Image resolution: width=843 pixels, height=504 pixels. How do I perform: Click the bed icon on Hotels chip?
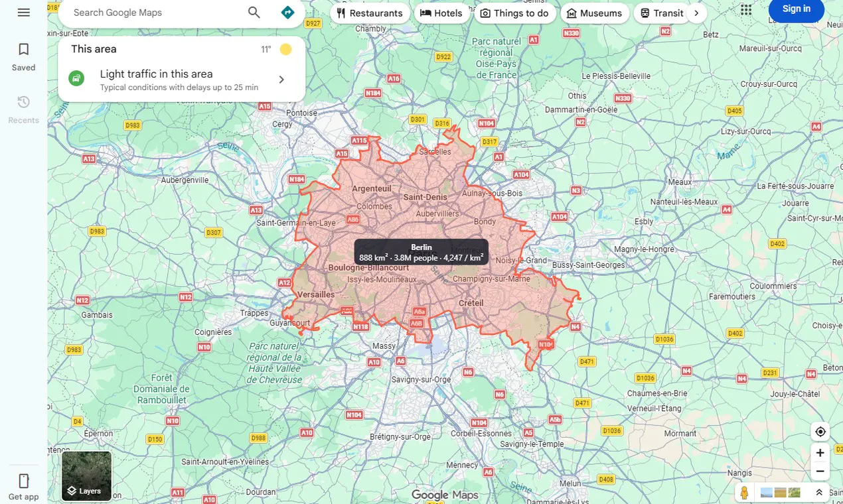[x=425, y=13]
